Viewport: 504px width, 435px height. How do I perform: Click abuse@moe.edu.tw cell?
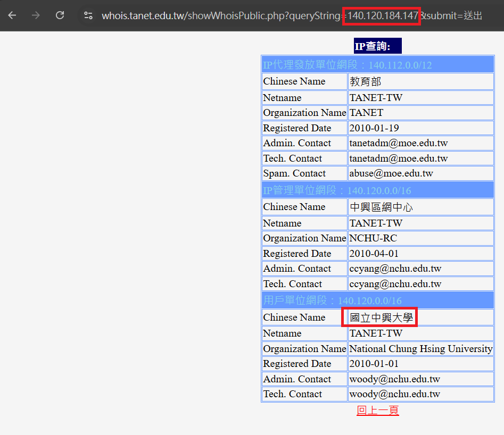[x=421, y=173]
